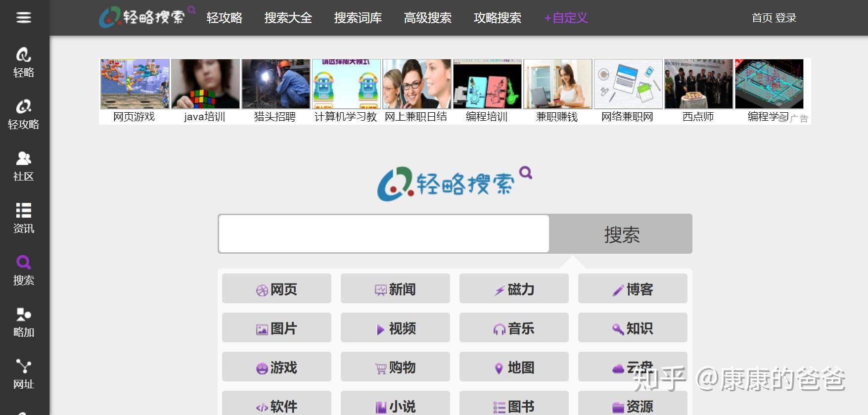Open 轻攻略 in top navigation
The width and height of the screenshot is (868, 415).
pos(225,18)
